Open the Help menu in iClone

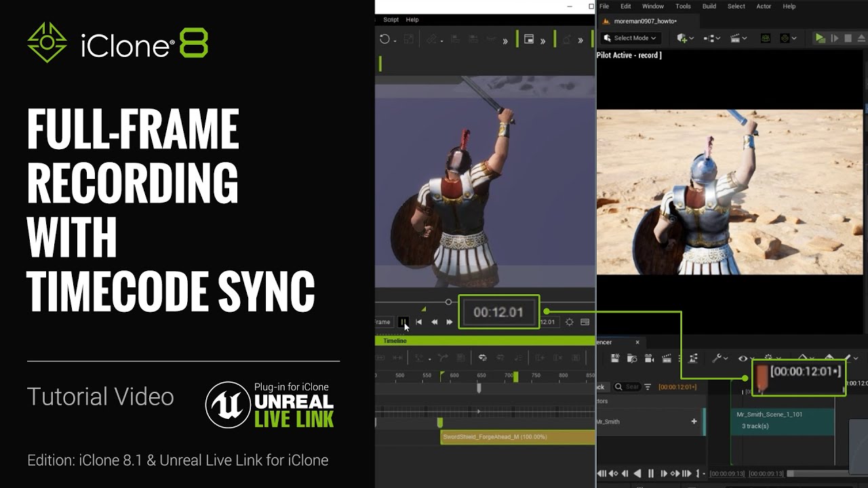coord(412,20)
